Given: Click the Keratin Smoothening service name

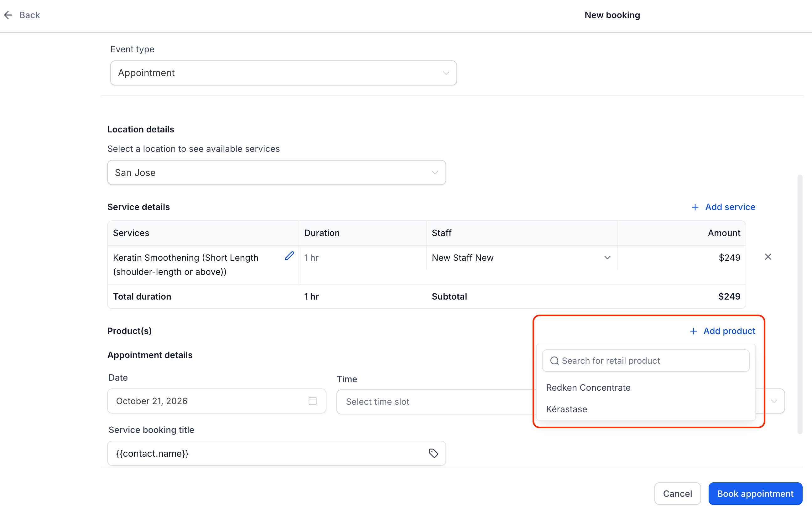Looking at the screenshot, I should (x=186, y=265).
